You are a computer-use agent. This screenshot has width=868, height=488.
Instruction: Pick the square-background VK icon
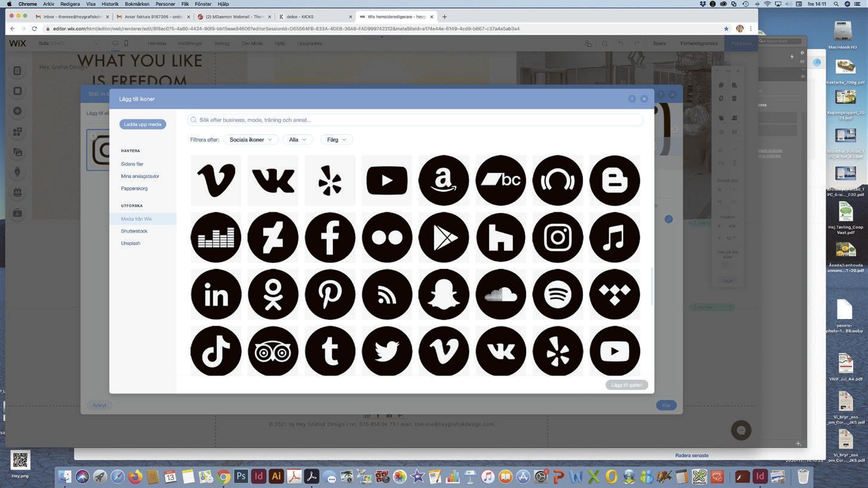[273, 180]
